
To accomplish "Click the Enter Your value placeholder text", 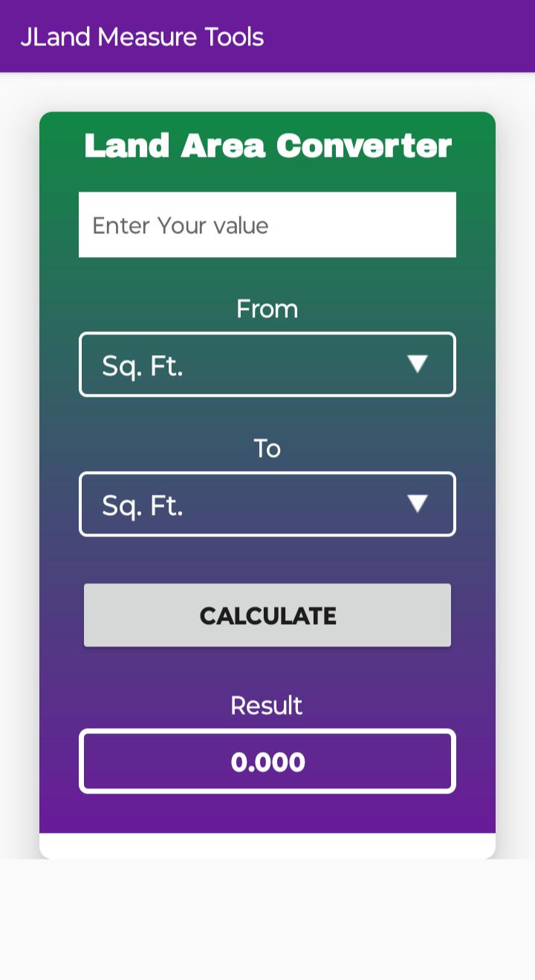I will point(181,225).
